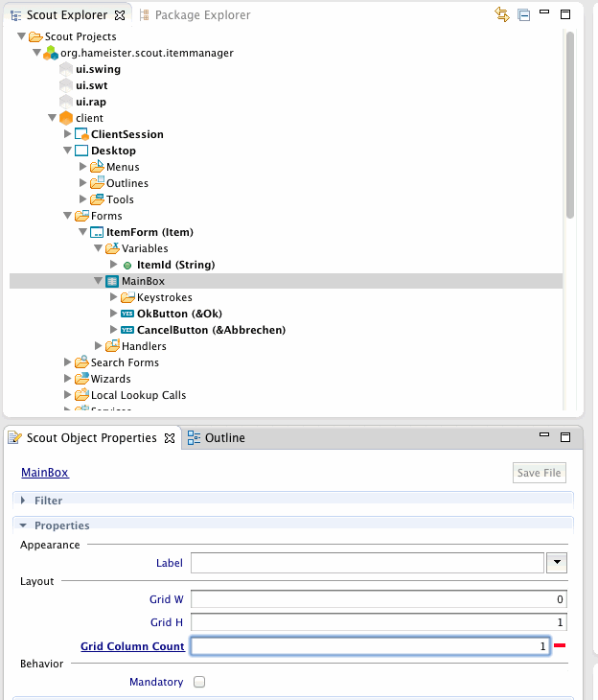This screenshot has height=700, width=598.
Task: Expand the Filter section
Action: (23, 501)
